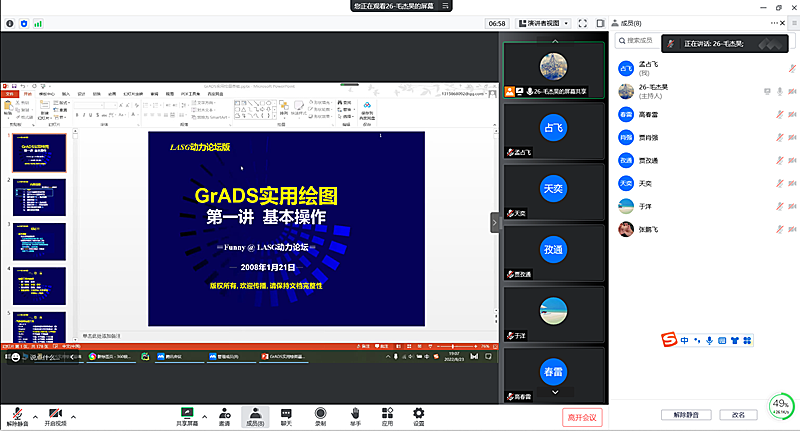Select the 天奕 video tile in the video strip
The height and width of the screenshot is (431, 800).
(554, 192)
